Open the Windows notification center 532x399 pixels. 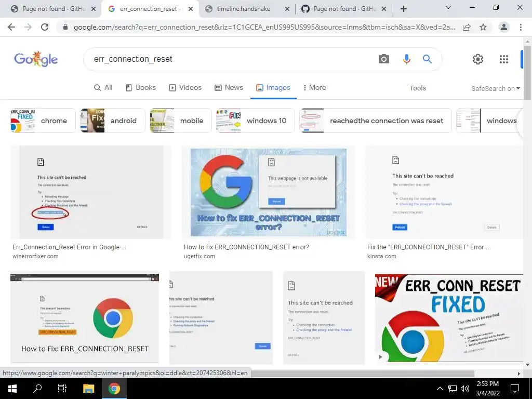click(x=515, y=389)
